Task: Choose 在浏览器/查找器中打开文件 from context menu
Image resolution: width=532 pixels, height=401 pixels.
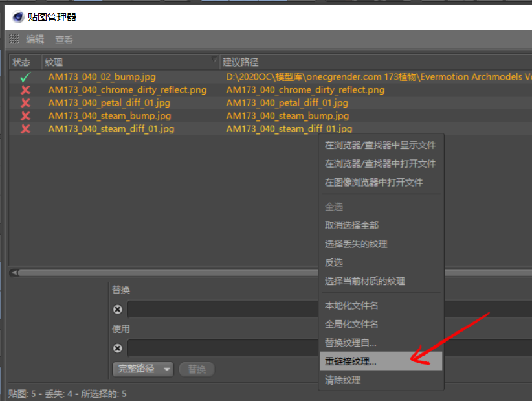Action: tap(381, 164)
